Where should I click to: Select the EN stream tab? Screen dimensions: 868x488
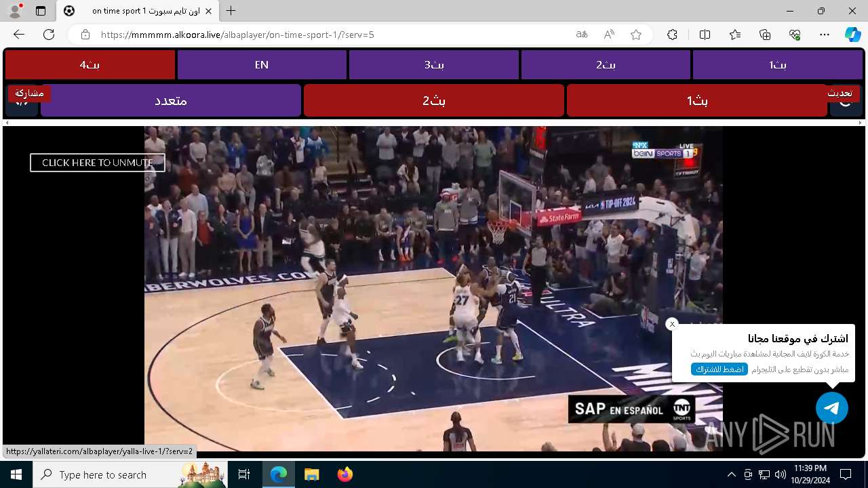coord(262,65)
